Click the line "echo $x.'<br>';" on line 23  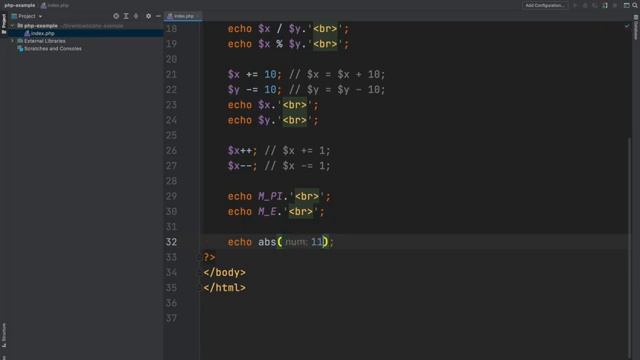[x=273, y=105]
